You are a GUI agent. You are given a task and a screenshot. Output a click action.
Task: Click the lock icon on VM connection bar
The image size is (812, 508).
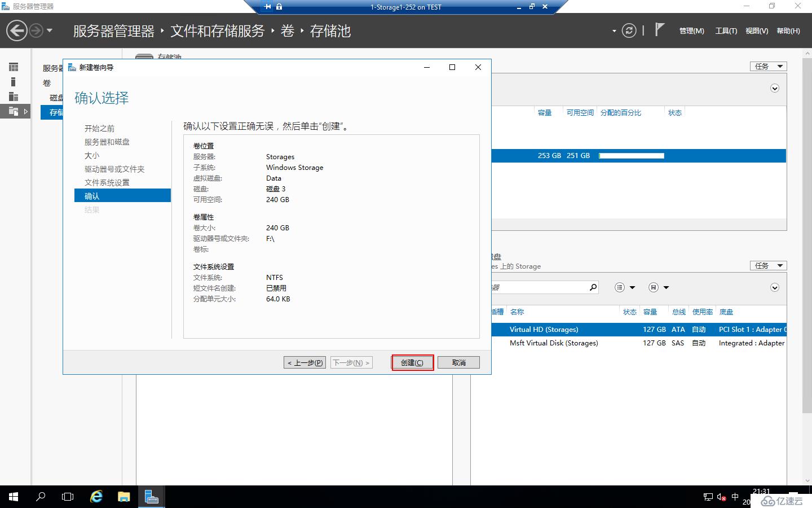coord(279,7)
